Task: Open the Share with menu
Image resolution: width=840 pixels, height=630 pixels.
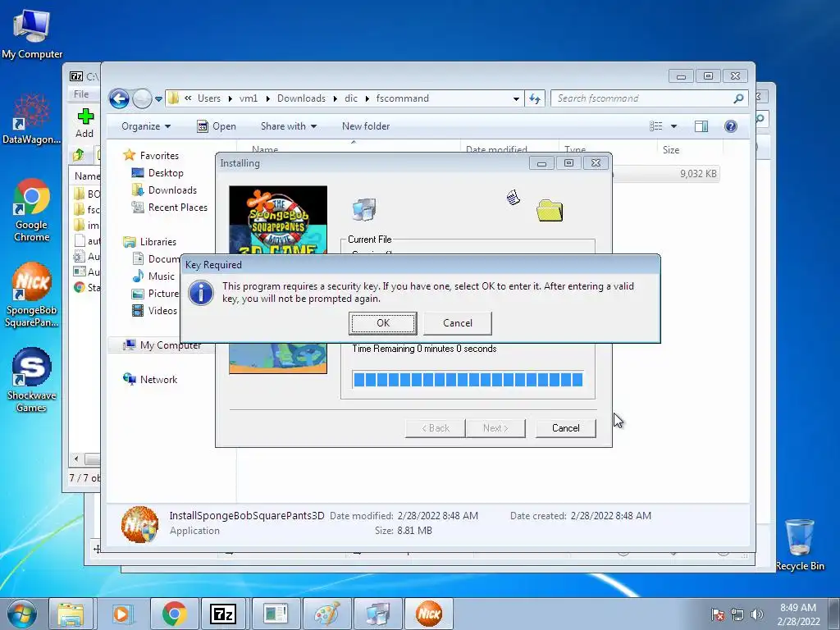Action: point(288,126)
